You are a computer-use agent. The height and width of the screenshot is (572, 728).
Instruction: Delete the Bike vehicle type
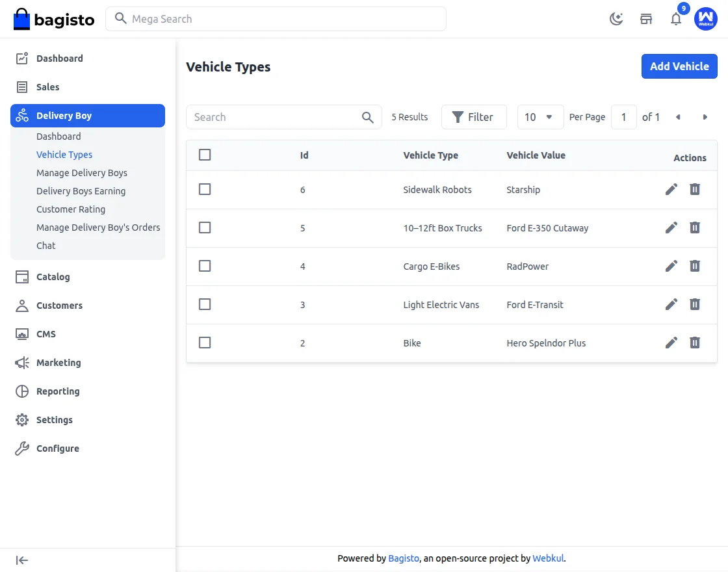[x=695, y=343]
